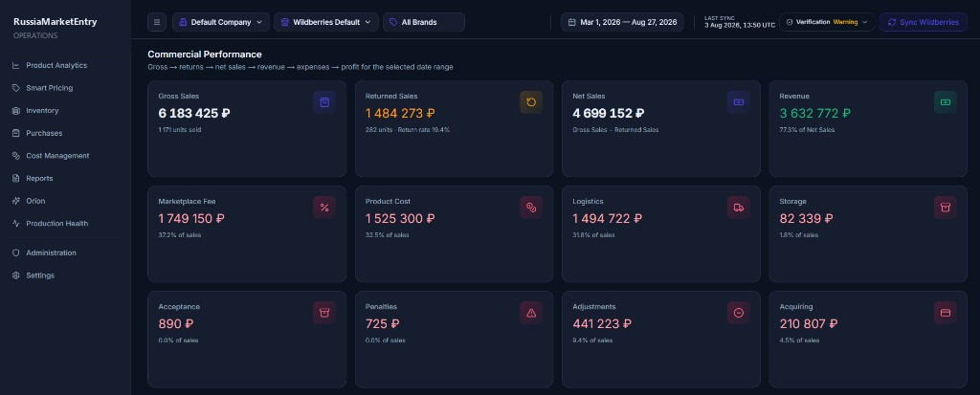
Task: Click the Product Cost coins icon
Action: tap(531, 208)
